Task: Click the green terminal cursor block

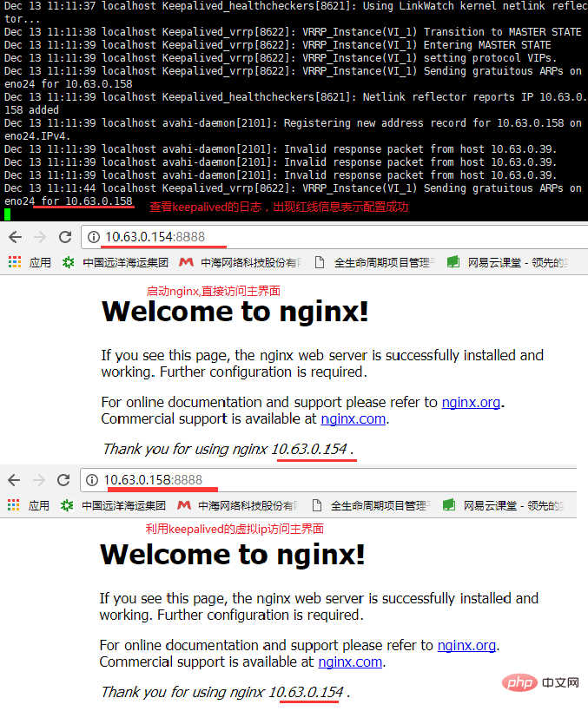Action: pyautogui.click(x=7, y=214)
